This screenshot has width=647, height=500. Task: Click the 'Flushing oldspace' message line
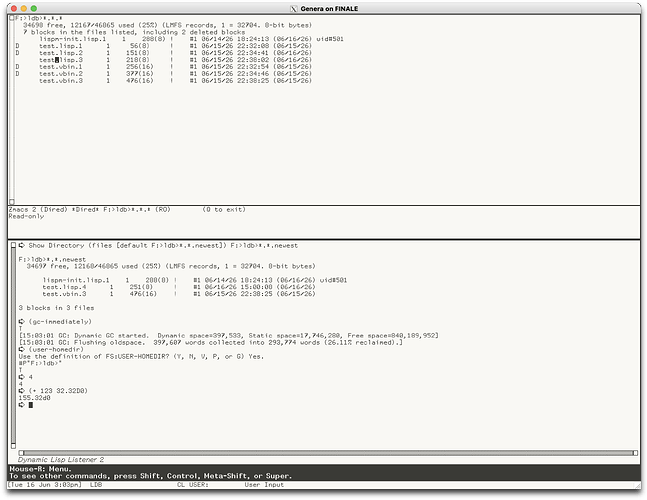(210, 342)
